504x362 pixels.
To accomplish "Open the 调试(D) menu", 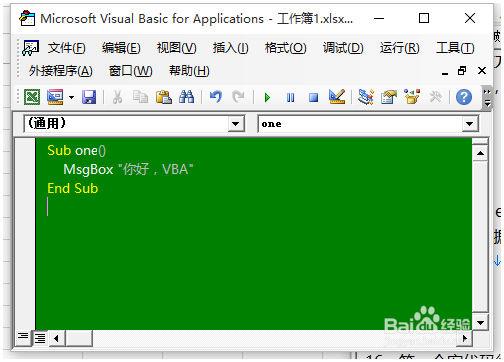I will click(x=343, y=48).
